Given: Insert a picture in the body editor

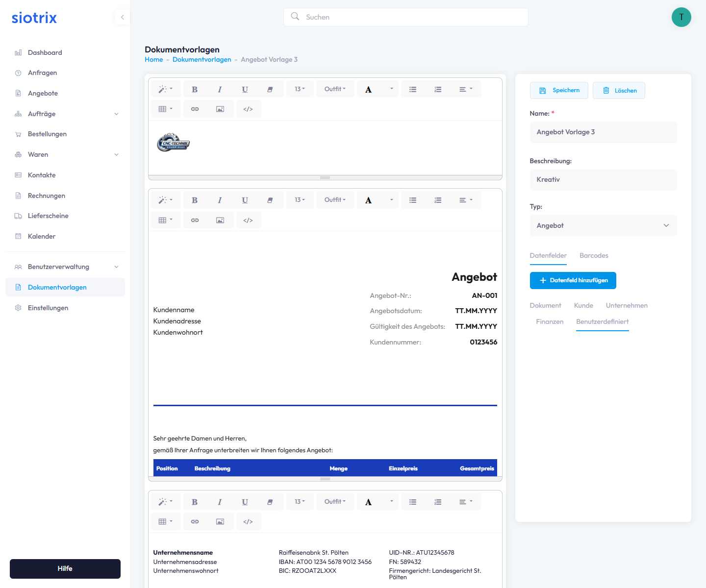Looking at the screenshot, I should click(x=220, y=220).
